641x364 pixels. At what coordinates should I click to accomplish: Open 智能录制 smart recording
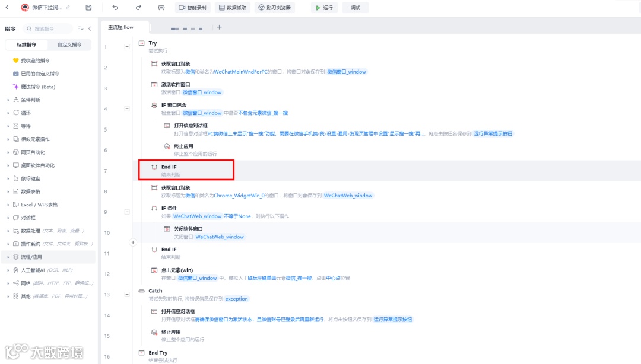[192, 7]
